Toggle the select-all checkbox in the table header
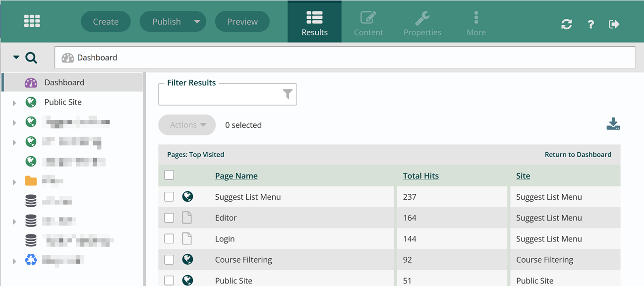This screenshot has width=644, height=286. [169, 175]
